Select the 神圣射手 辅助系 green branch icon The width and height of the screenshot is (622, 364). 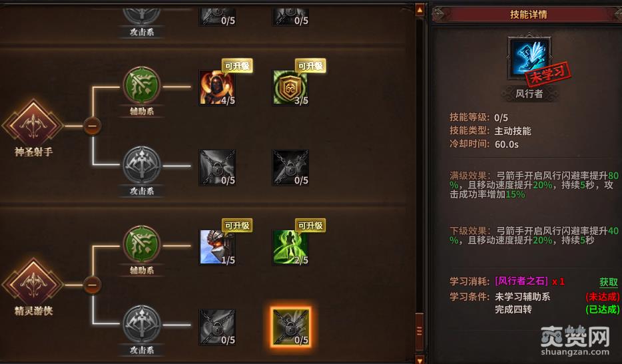tap(142, 86)
